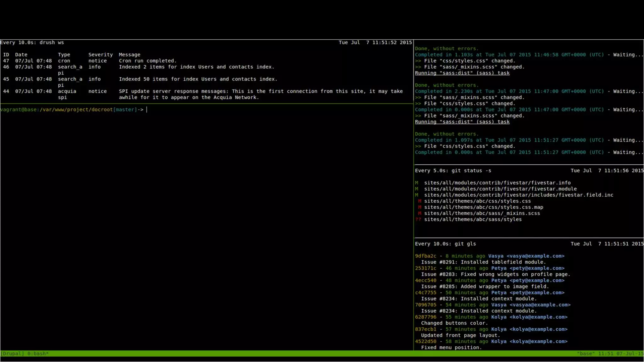Screen dimensions: 644x362
Task: Click the fivestar.info modified file path
Action: pos(497,183)
